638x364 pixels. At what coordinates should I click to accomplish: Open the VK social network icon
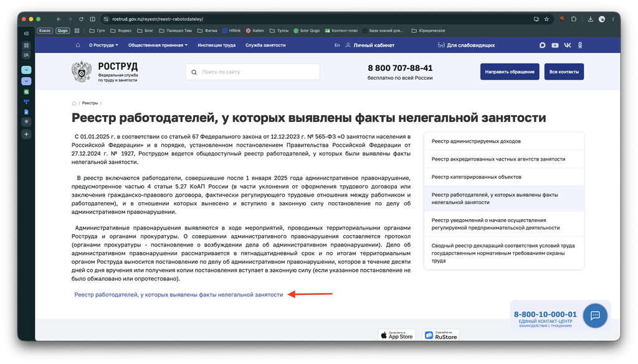[568, 45]
